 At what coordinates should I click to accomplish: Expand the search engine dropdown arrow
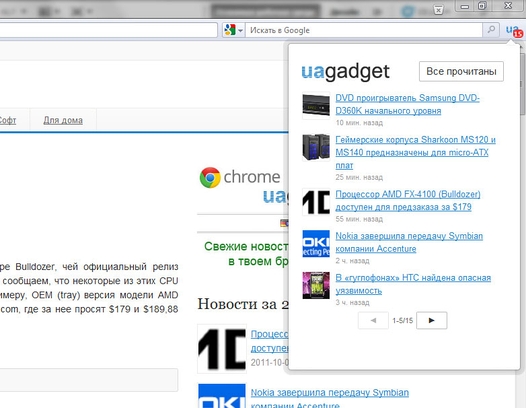click(x=241, y=30)
